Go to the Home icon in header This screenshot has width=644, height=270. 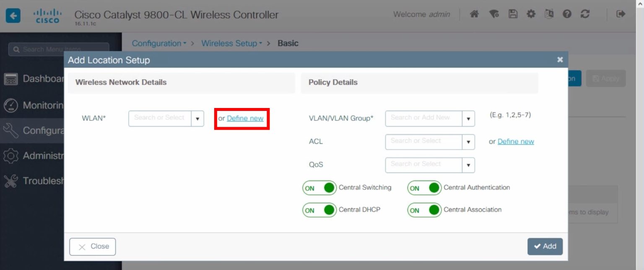[474, 14]
